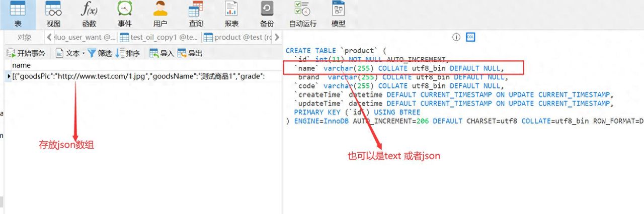Image resolution: width=644 pixels, height=214 pixels.
Task: Switch to the test_oil_copy1 tab
Action: pos(159,37)
